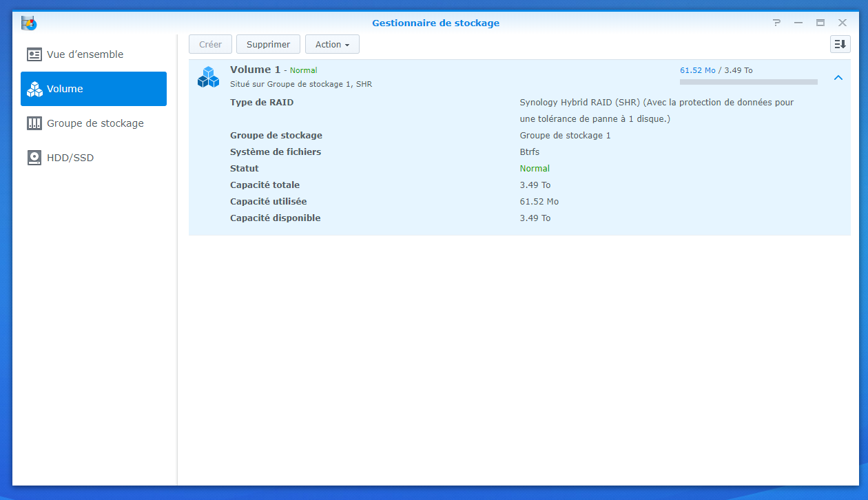Click the 'Groupe de stockage 1' value
868x500 pixels.
[565, 136]
